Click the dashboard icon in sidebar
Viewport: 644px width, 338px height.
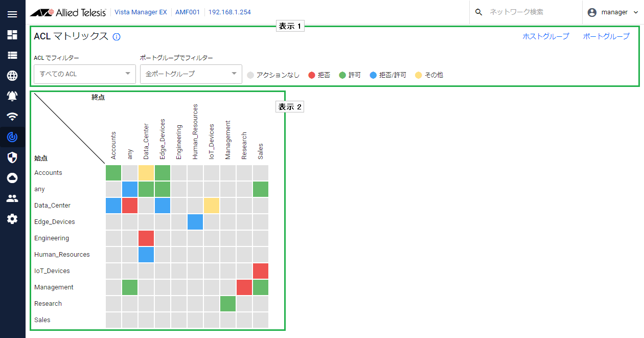pos(12,35)
